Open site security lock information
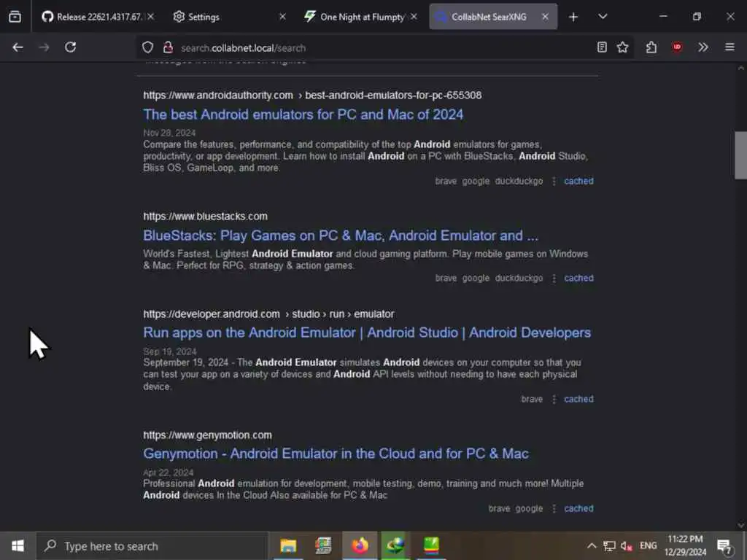This screenshot has width=747, height=560. (x=168, y=47)
